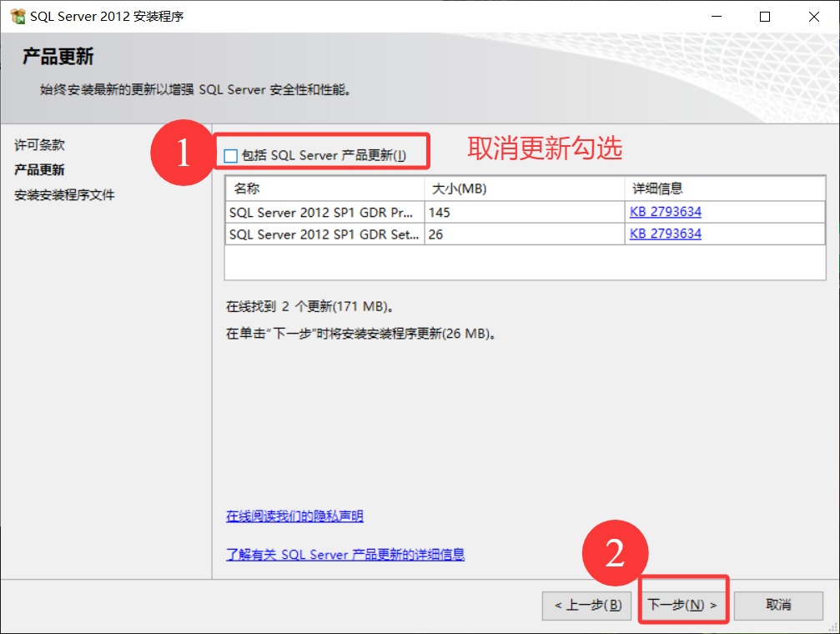Minimize the SQL Server 2012 setup window

click(717, 17)
